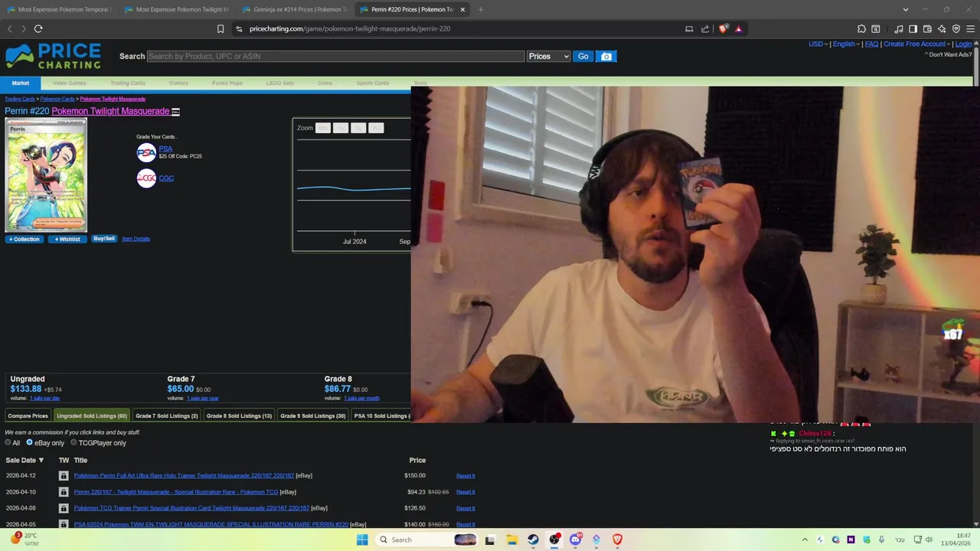This screenshot has width=980, height=551.
Task: Select TCGPlayer only radio button
Action: point(73,442)
